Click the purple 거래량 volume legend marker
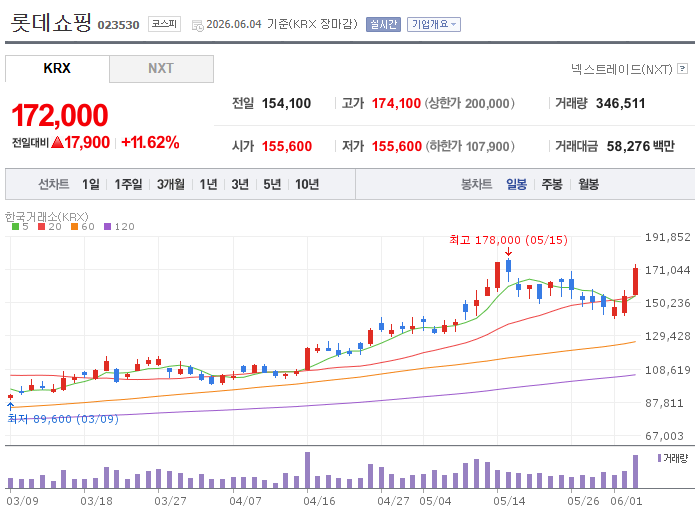 pos(660,458)
